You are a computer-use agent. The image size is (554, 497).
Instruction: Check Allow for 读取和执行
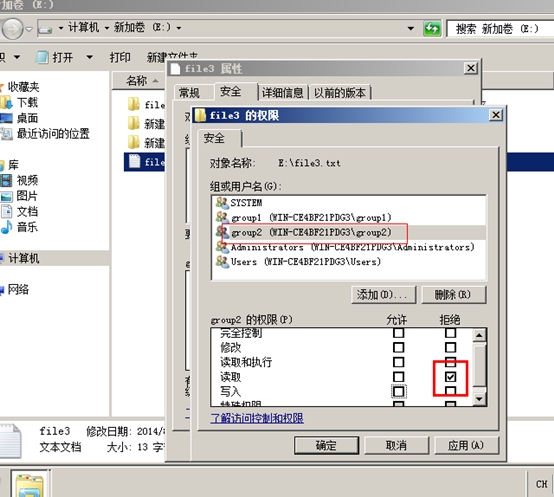(399, 362)
